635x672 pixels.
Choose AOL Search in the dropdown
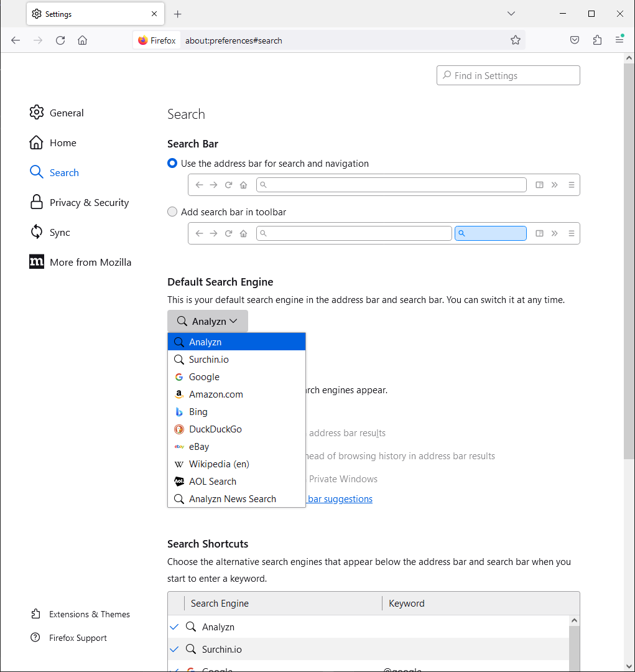(236, 481)
